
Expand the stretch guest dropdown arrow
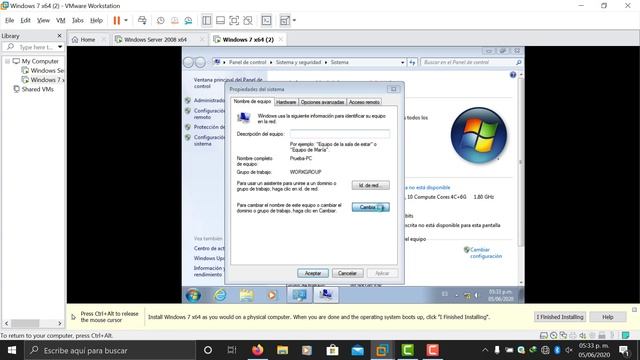(x=294, y=20)
